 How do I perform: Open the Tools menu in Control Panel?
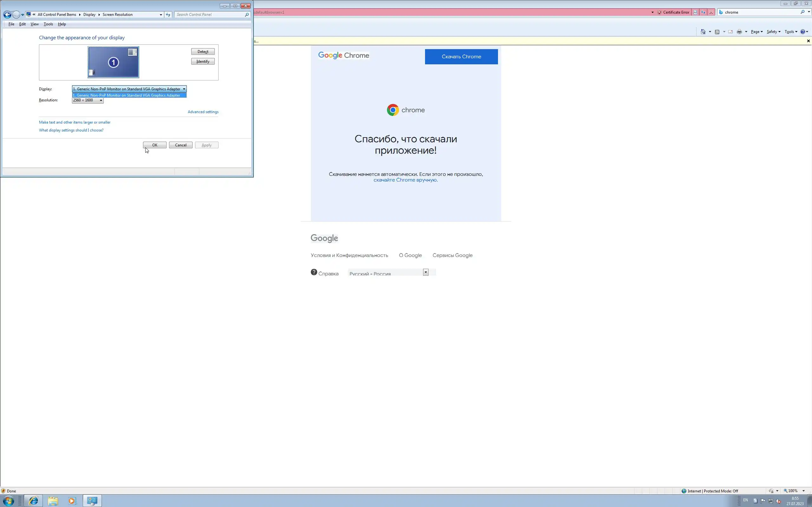tap(48, 24)
